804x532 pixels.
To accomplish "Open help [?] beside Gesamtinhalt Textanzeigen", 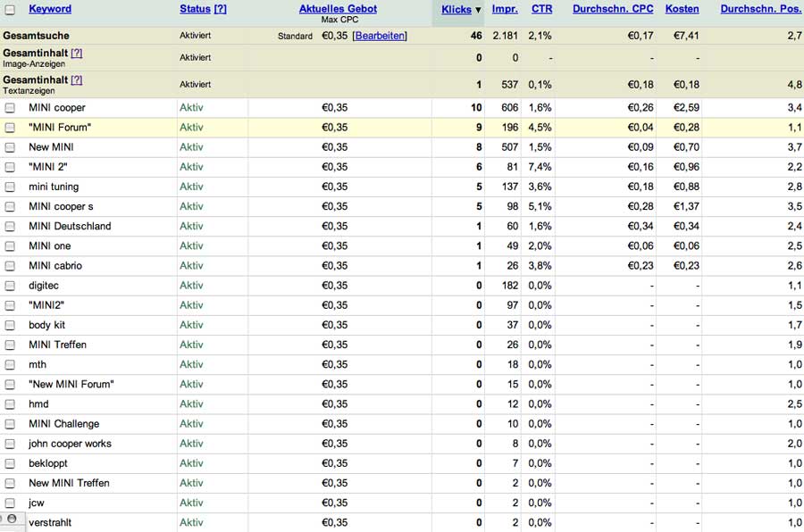I will 77,80.
